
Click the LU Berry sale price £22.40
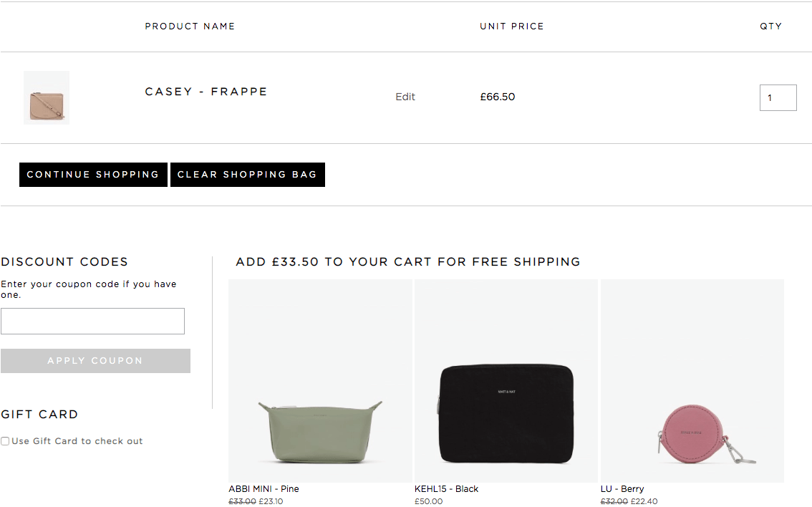(644, 501)
